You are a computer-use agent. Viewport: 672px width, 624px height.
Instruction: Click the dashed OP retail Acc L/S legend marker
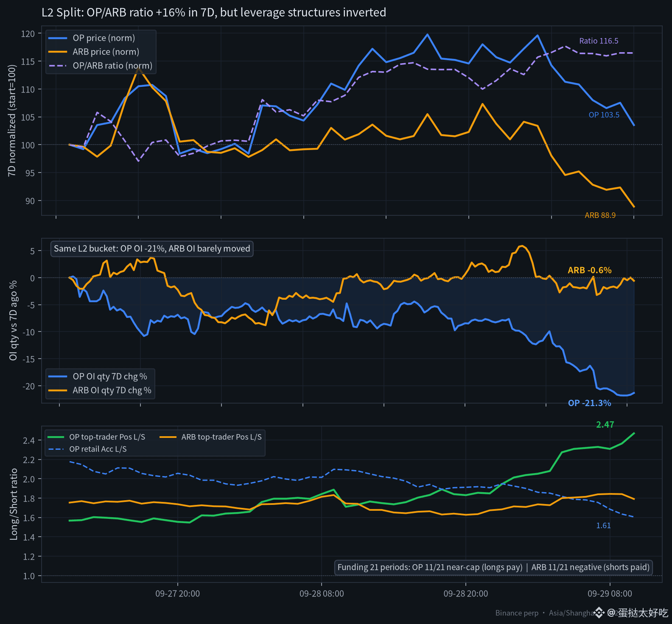pyautogui.click(x=56, y=449)
